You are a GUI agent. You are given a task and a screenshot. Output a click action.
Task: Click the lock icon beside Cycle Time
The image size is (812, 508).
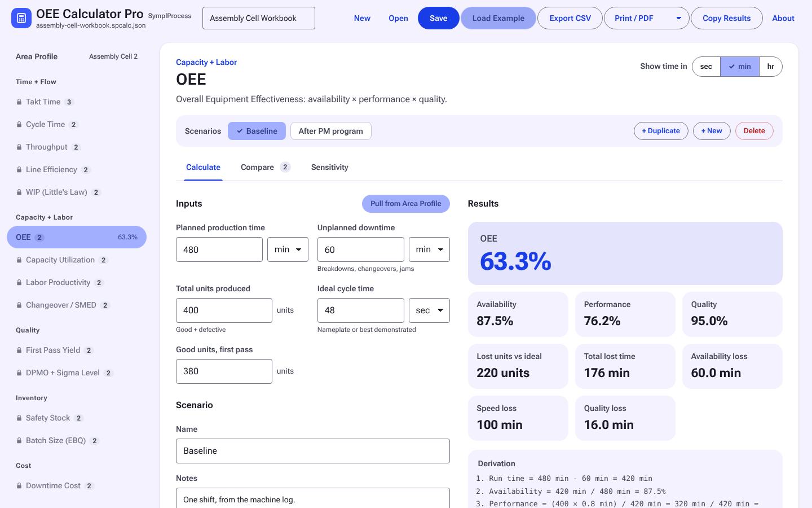(x=19, y=125)
